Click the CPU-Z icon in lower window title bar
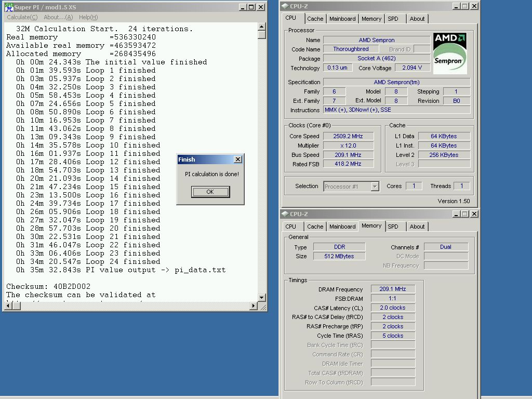The height and width of the screenshot is (399, 532). [x=285, y=214]
